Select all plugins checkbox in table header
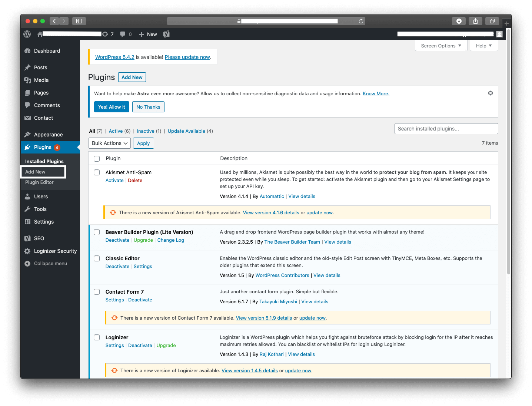 (x=97, y=159)
